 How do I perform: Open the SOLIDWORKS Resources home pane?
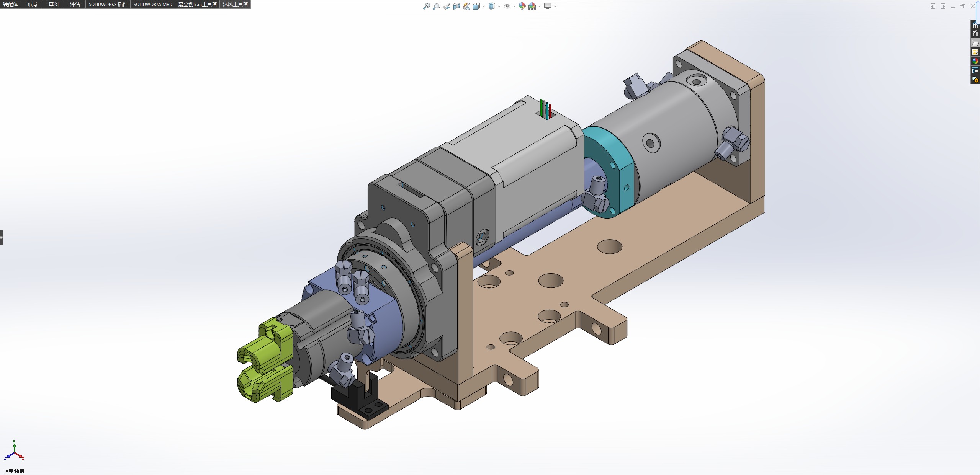click(x=975, y=25)
